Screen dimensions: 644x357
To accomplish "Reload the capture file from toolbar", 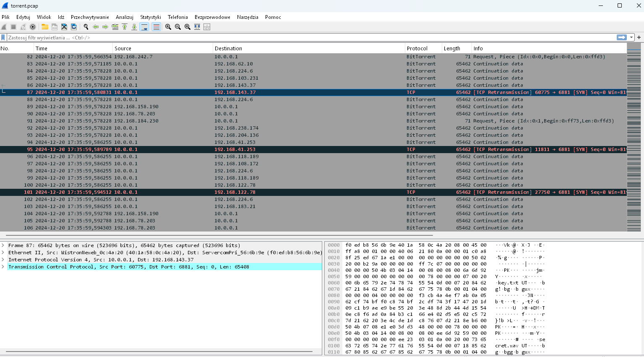I will coord(74,27).
